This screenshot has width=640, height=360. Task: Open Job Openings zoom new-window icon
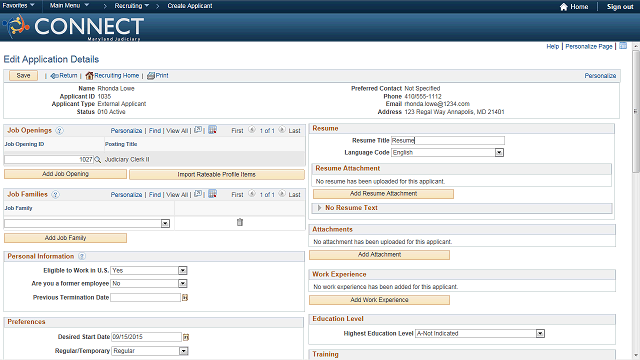(198, 130)
